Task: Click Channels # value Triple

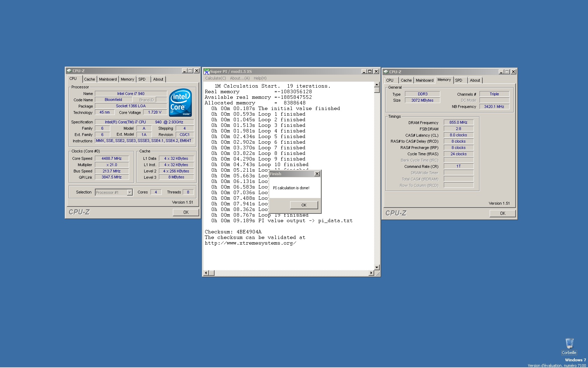Action: coord(494,94)
